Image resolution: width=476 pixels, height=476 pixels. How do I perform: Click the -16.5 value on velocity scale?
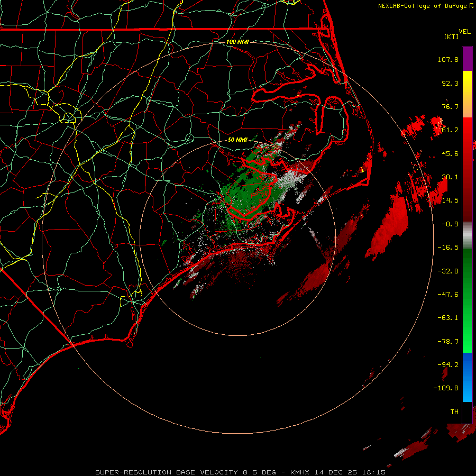point(448,248)
